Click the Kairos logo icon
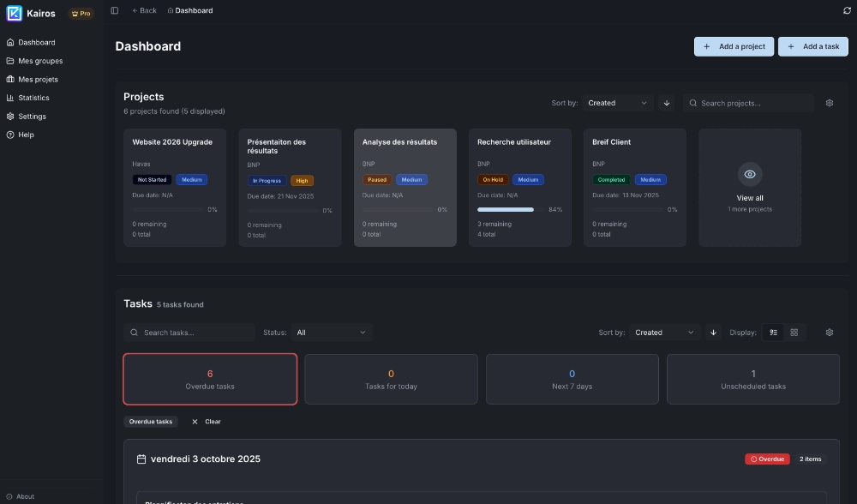The width and height of the screenshot is (857, 504). tap(15, 14)
